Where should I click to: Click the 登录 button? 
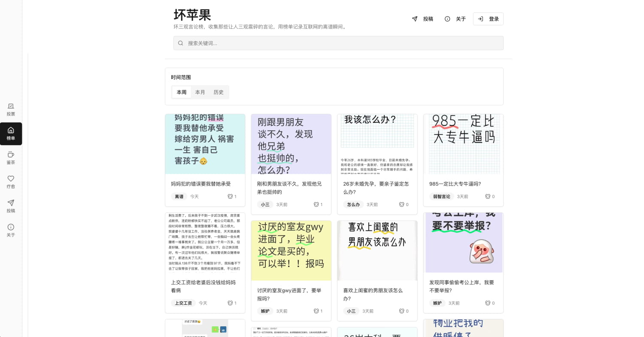coord(488,19)
